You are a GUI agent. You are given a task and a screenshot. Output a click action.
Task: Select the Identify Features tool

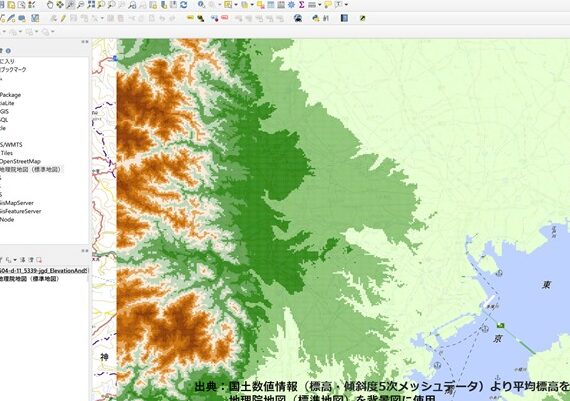[x=201, y=5]
